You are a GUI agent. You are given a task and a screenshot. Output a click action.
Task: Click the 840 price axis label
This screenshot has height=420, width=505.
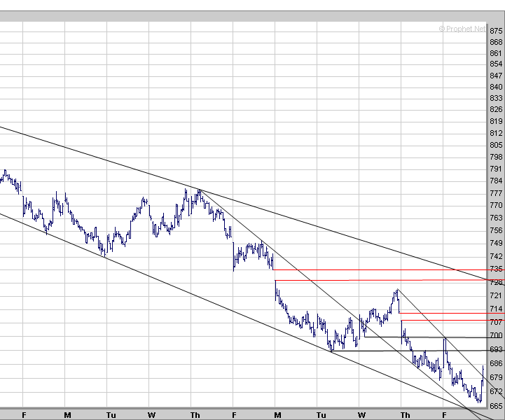click(x=496, y=87)
